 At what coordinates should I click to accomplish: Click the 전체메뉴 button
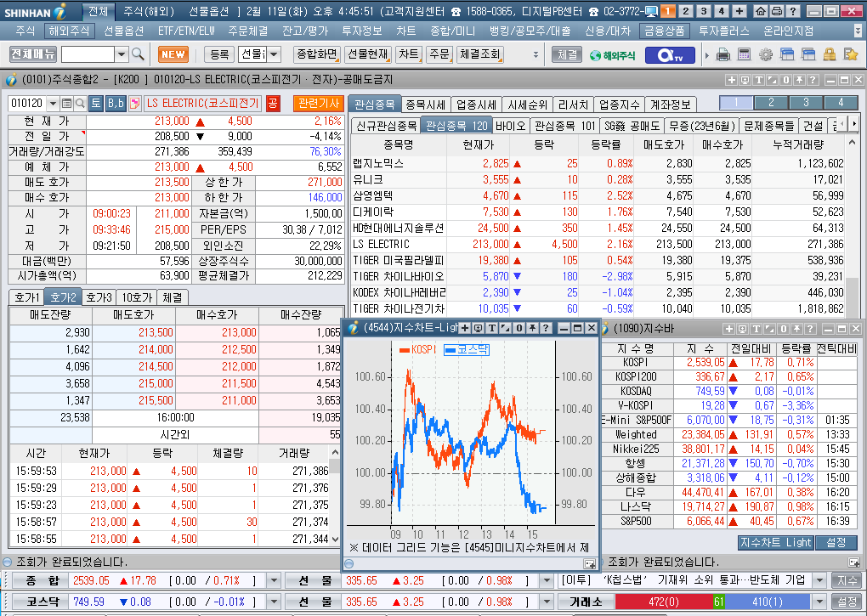coord(33,54)
